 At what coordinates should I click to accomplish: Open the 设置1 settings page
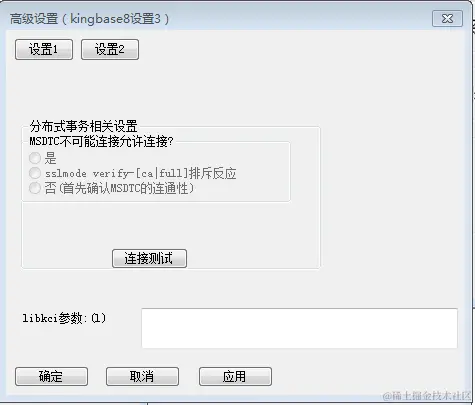[44, 50]
